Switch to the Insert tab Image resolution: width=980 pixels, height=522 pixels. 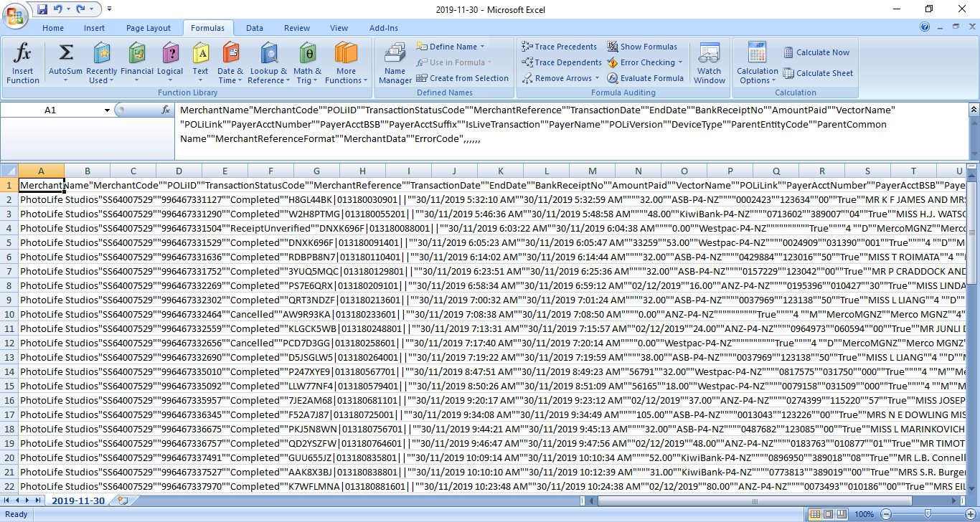[x=95, y=28]
